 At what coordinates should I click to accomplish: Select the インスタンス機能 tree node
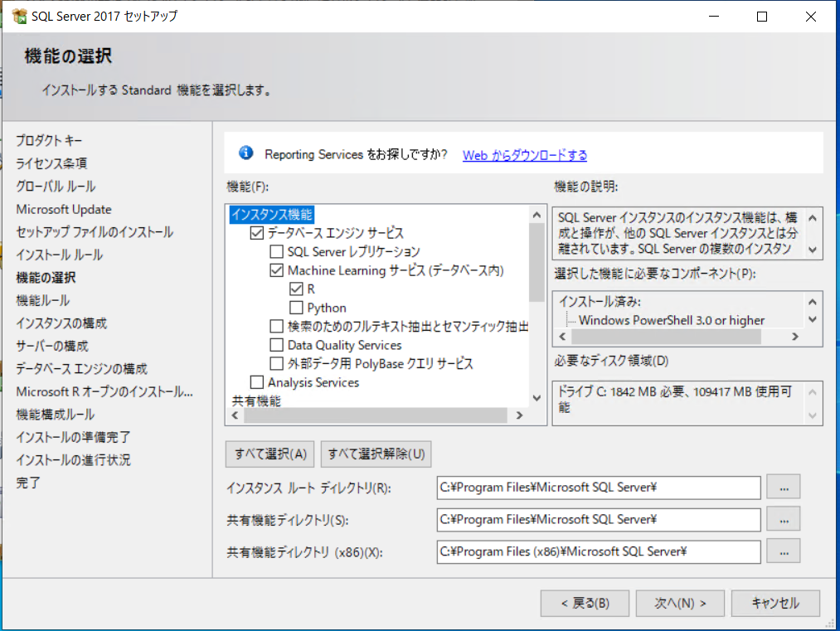coord(272,214)
